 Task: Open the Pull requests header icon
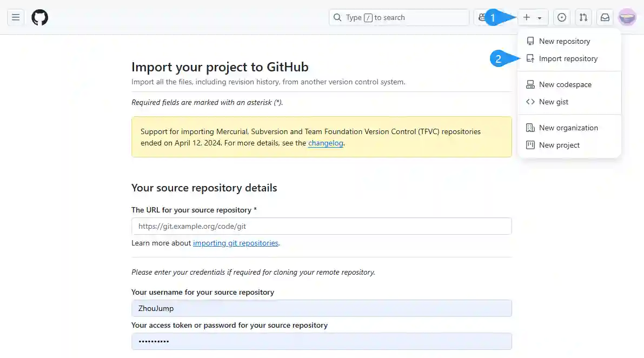(583, 17)
